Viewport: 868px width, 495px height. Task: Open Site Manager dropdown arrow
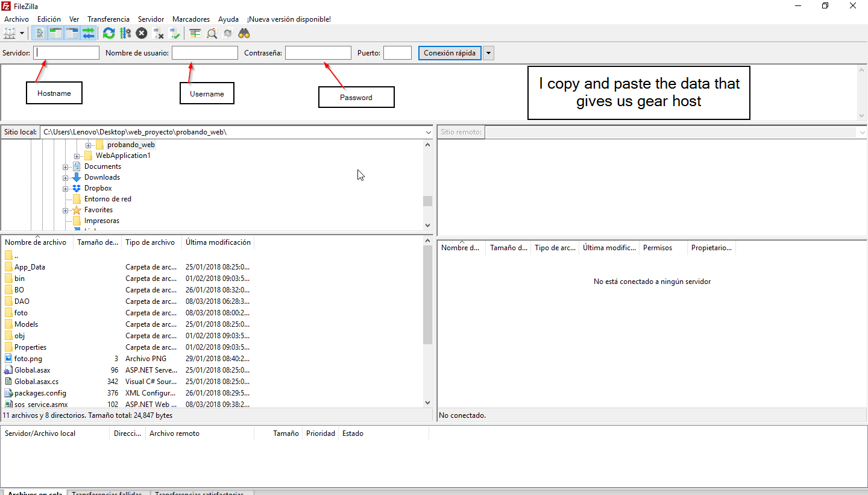22,33
